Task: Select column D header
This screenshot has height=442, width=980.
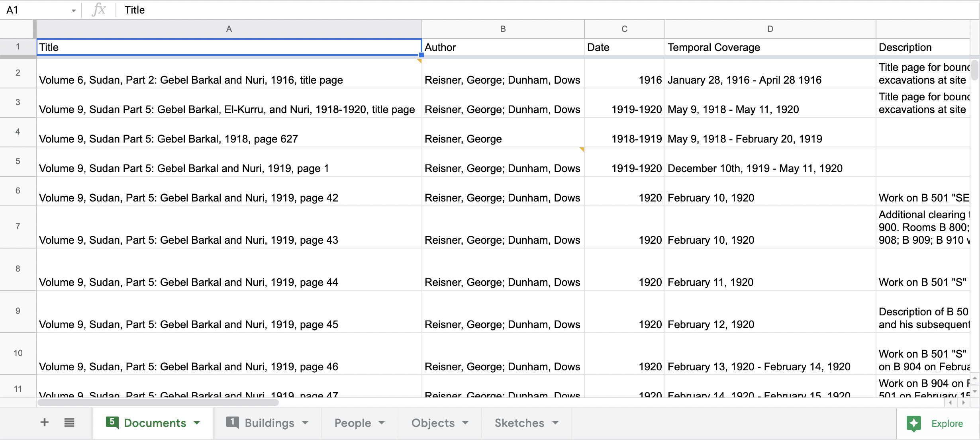Action: (770, 29)
